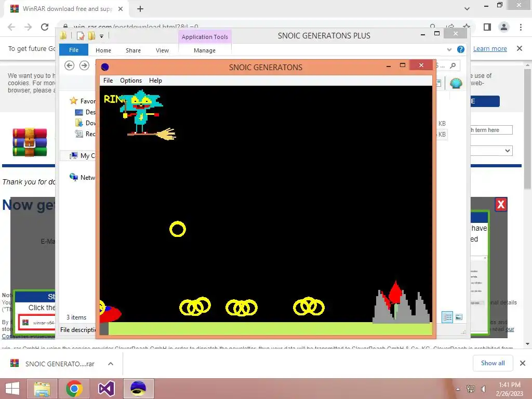Click the properties icon in Quick Access toolbar
The height and width of the screenshot is (399, 532).
[80, 36]
